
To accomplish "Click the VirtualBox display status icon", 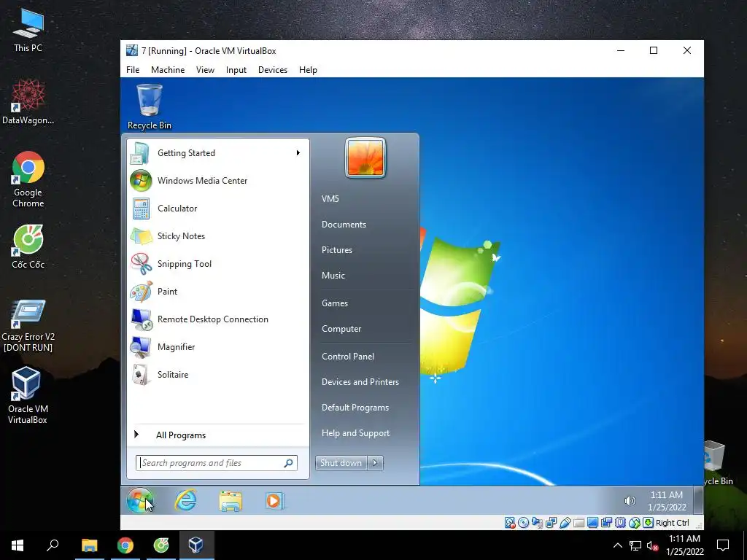I will click(592, 523).
